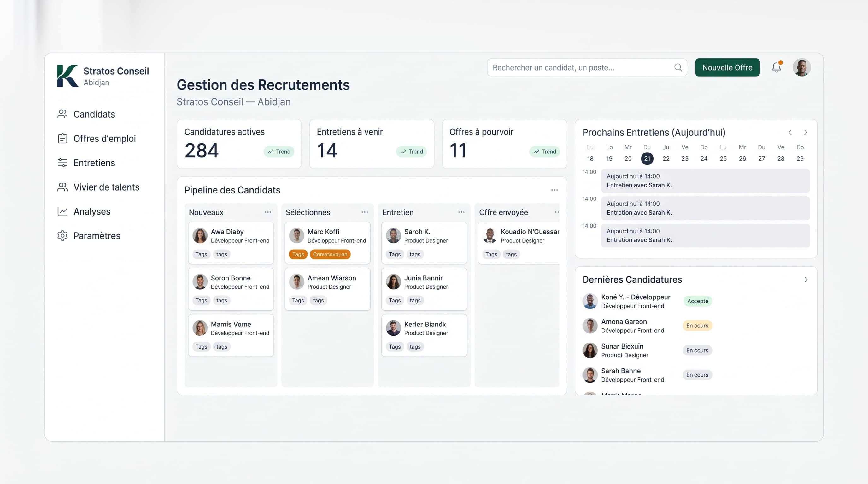Select day 21 in the calendar
The width and height of the screenshot is (868, 484).
pos(647,158)
